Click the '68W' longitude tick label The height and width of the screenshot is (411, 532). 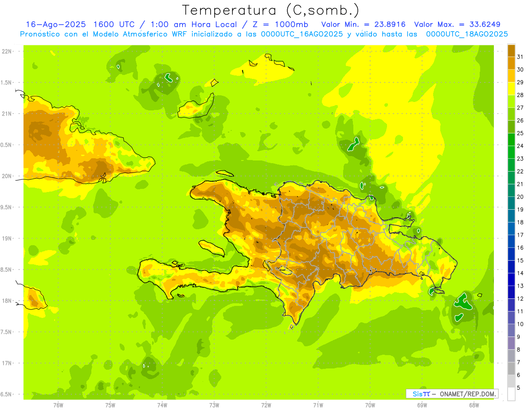click(x=474, y=405)
